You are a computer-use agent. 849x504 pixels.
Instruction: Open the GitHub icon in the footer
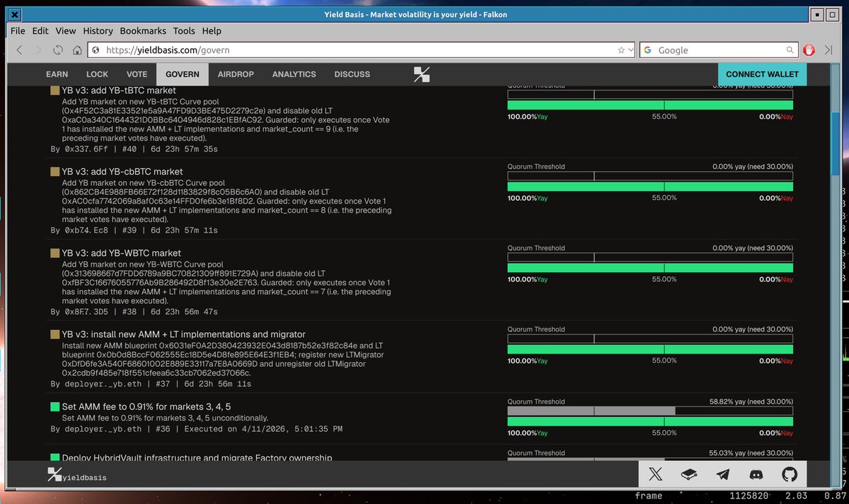coord(789,475)
